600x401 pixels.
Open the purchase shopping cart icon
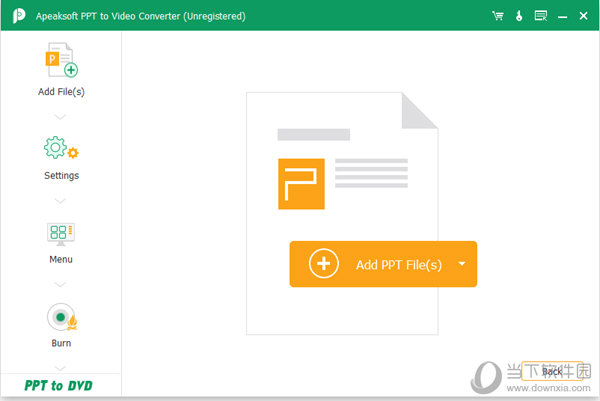tap(498, 16)
